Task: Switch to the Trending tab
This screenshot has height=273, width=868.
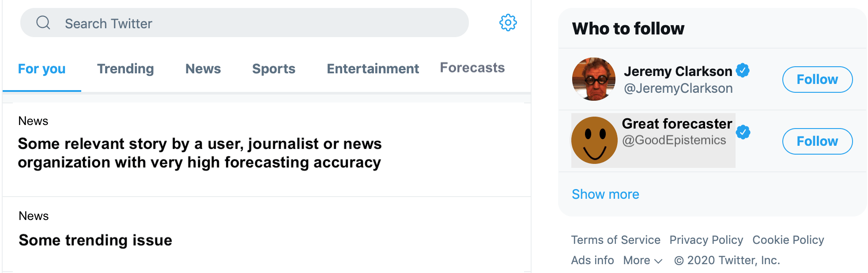Action: 125,69
